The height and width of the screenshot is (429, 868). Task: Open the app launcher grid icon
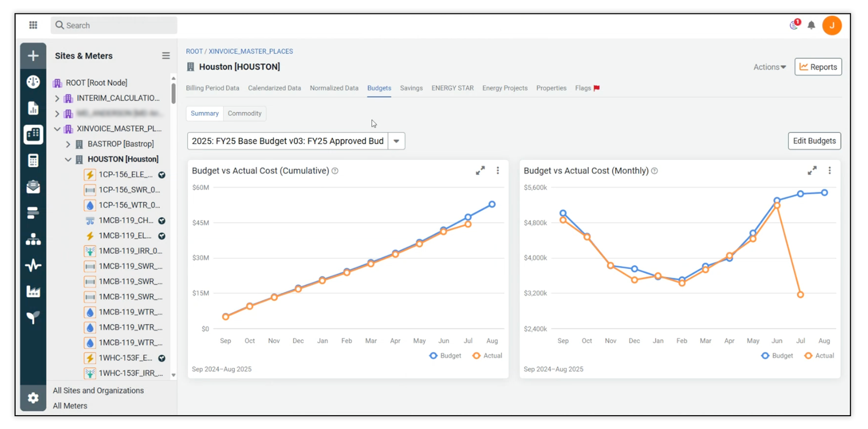point(33,25)
